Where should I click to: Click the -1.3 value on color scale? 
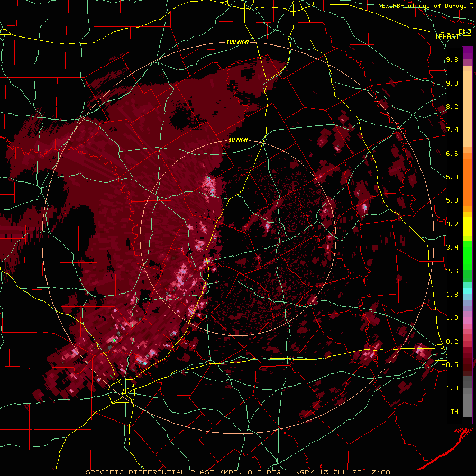coord(450,388)
